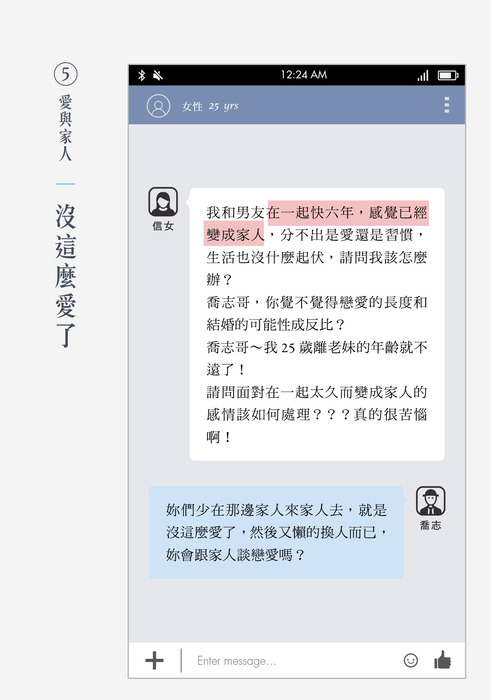Screen dimensions: 491x700
Task: Open the emoji smiley picker
Action: pyautogui.click(x=411, y=660)
